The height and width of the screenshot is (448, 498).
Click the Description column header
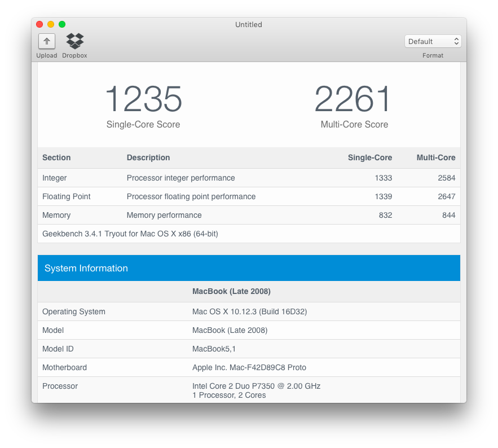(148, 157)
